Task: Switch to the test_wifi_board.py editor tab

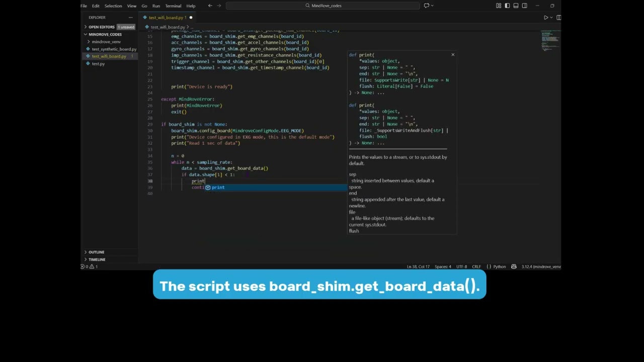Action: (x=166, y=18)
